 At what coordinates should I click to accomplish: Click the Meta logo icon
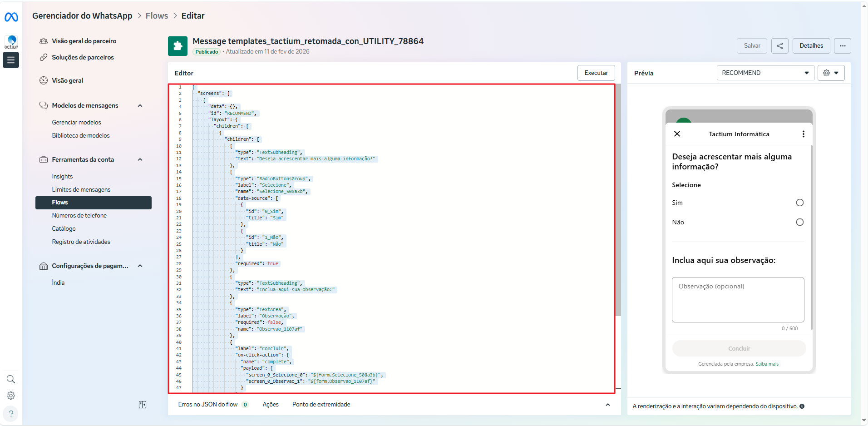coord(11,17)
